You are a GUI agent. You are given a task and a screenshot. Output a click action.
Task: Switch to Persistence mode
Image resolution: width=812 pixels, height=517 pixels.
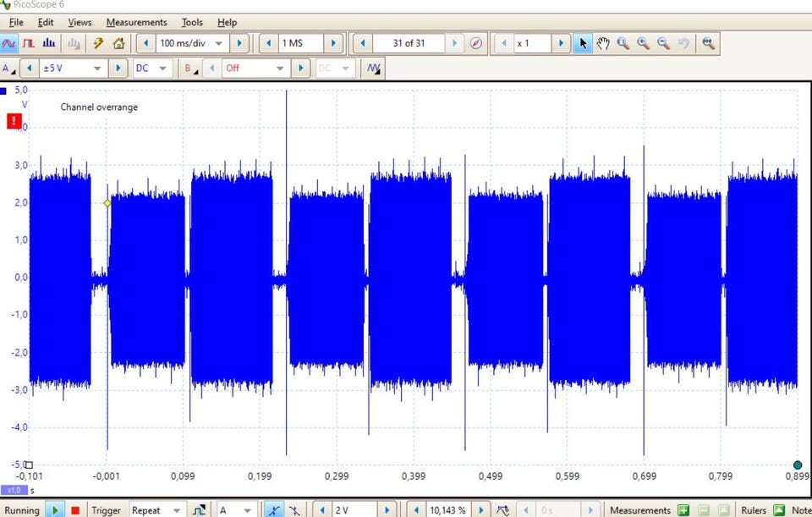point(30,43)
